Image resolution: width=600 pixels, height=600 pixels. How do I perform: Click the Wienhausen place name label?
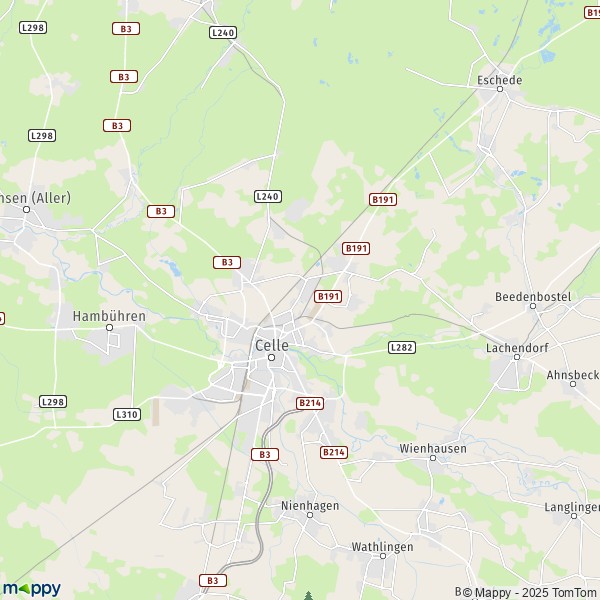pyautogui.click(x=433, y=448)
